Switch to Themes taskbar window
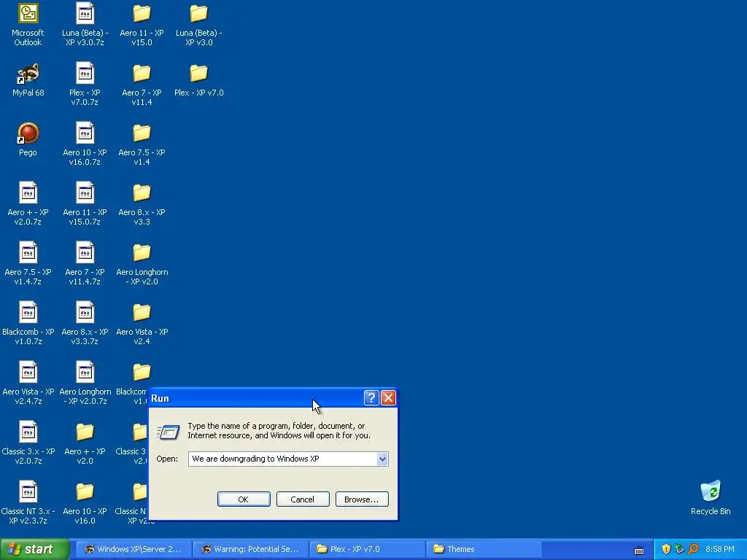 click(x=484, y=549)
